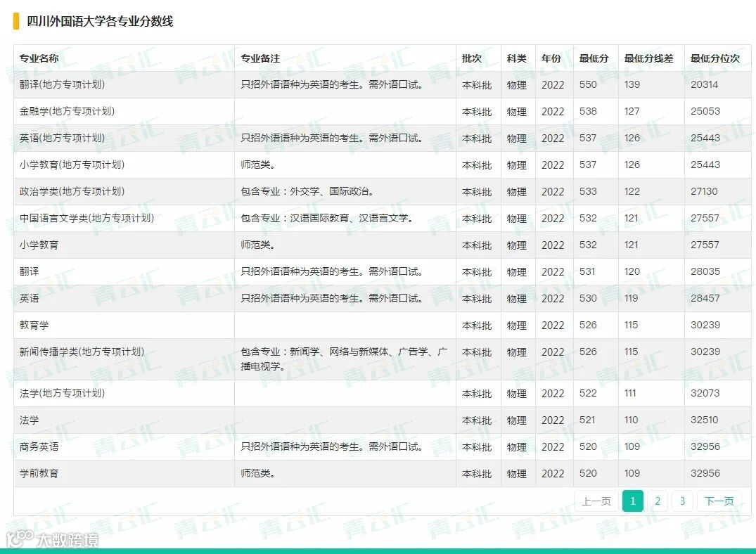The height and width of the screenshot is (554, 756).
Task: Click the 最低分位次 column header
Action: [x=715, y=58]
